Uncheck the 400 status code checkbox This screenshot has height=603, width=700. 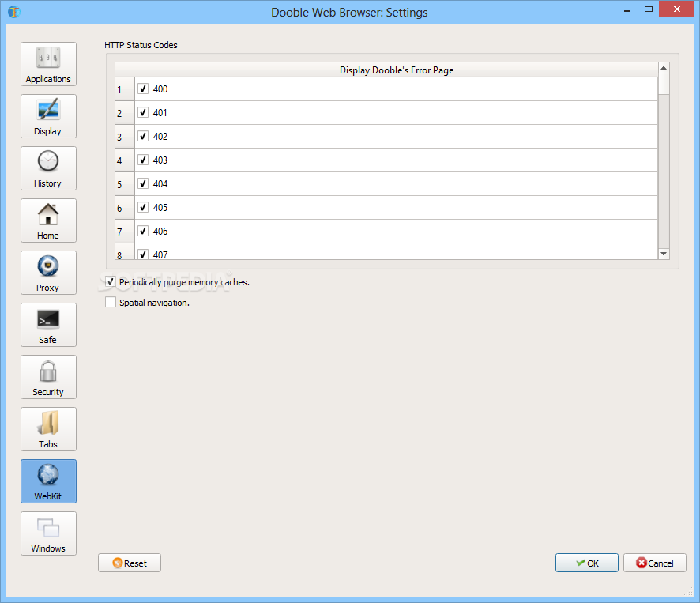tap(143, 89)
